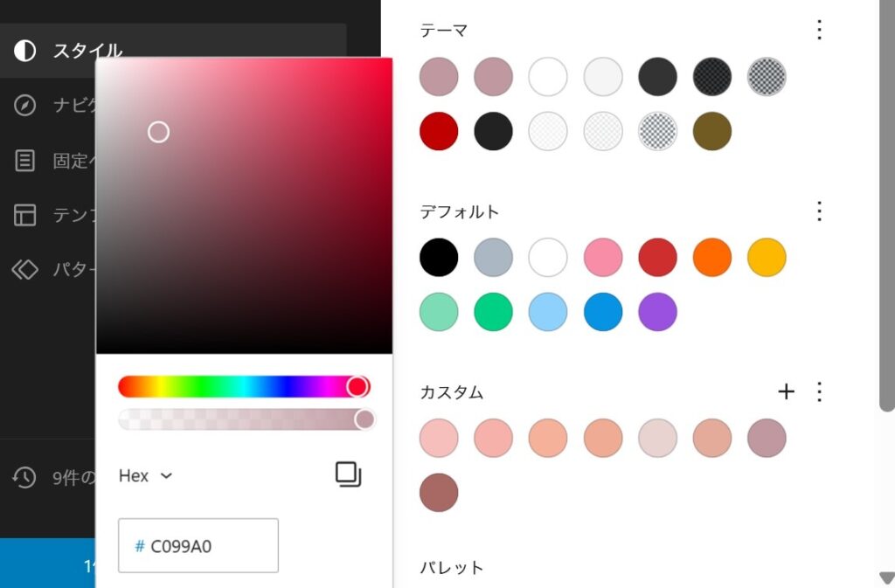Screen dimensions: 895x588
Task: Select gray checkered swatch in top theme row
Action: pos(767,76)
